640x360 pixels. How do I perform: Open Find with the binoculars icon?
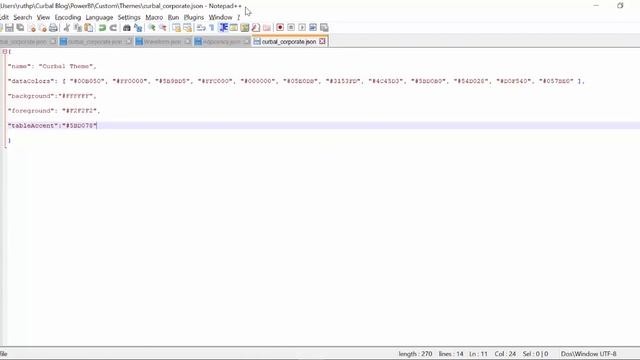coord(127,28)
